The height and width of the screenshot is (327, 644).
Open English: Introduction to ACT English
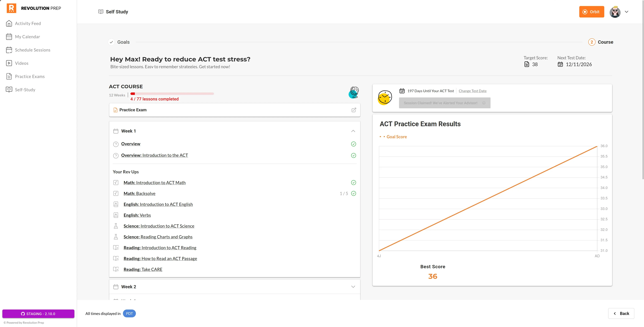click(158, 204)
